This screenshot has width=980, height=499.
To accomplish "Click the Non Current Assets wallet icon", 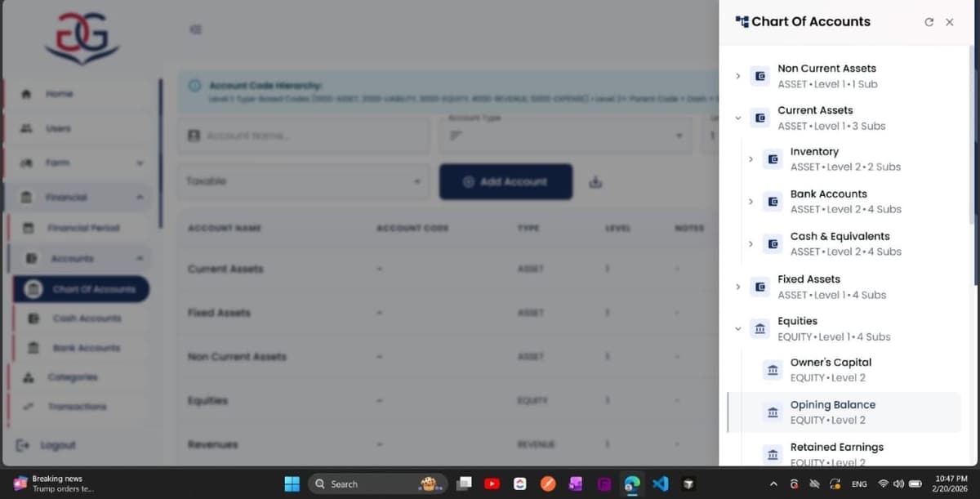I will 760,76.
